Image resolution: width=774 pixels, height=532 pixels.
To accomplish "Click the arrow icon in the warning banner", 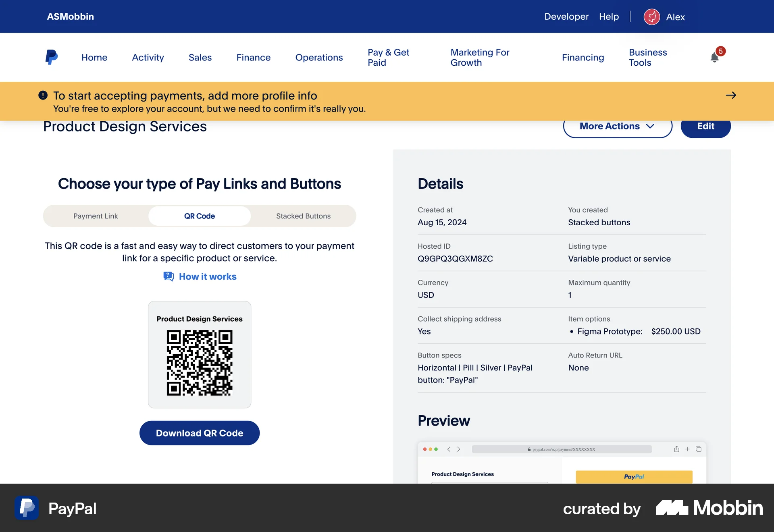I will [x=731, y=96].
